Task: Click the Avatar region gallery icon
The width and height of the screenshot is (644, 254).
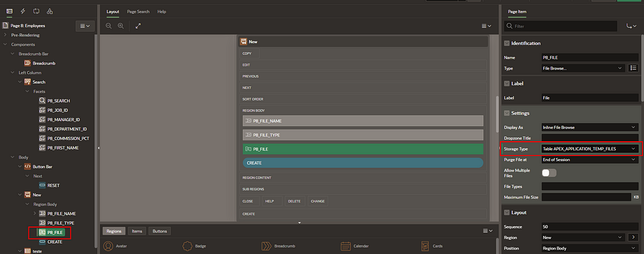Action: tap(108, 246)
